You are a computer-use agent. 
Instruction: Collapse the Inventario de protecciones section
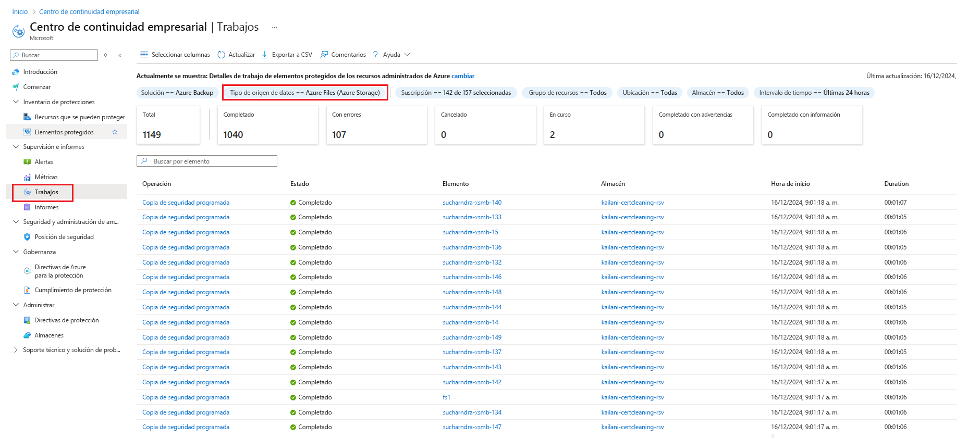(16, 102)
